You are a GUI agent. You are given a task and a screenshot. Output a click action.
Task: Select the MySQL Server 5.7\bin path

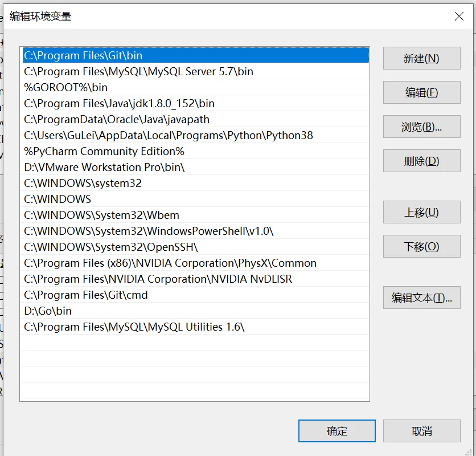coord(196,71)
